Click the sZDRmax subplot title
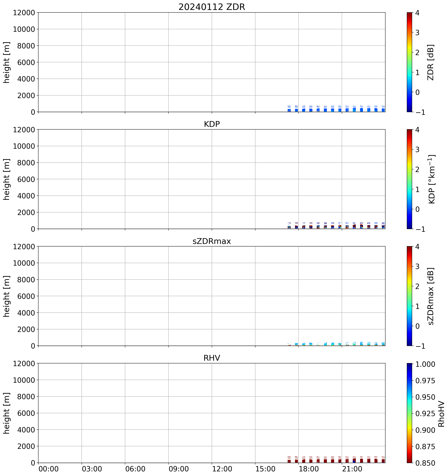Screen dimensions: 448x476 (212, 241)
